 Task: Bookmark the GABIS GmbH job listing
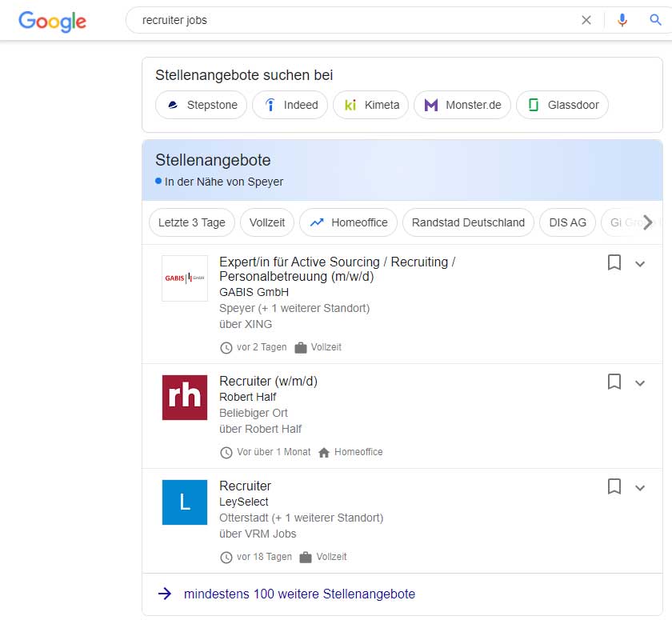614,262
